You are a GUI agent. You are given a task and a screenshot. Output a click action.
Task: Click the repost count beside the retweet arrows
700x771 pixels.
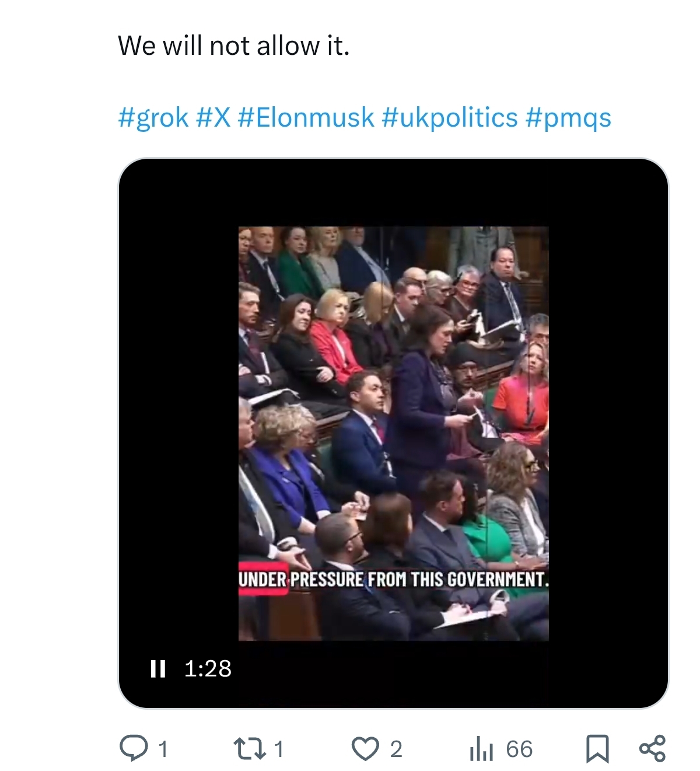pyautogui.click(x=279, y=749)
